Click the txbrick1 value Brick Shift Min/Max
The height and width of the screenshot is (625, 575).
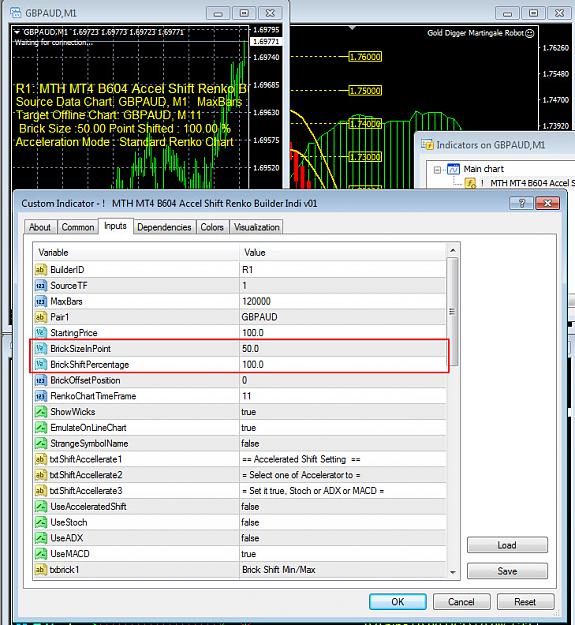coord(279,570)
